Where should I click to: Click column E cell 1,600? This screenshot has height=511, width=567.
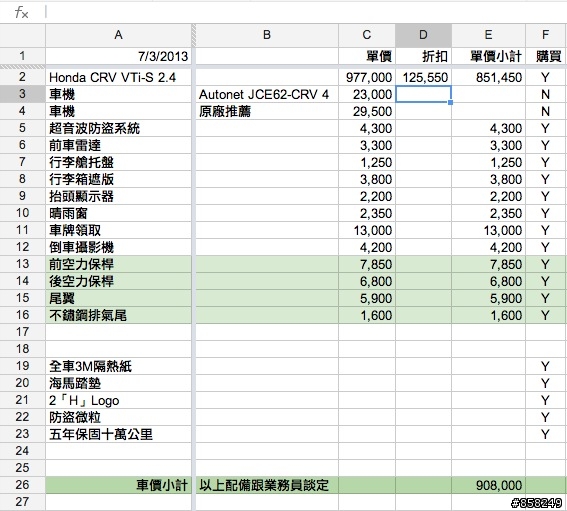click(x=488, y=315)
